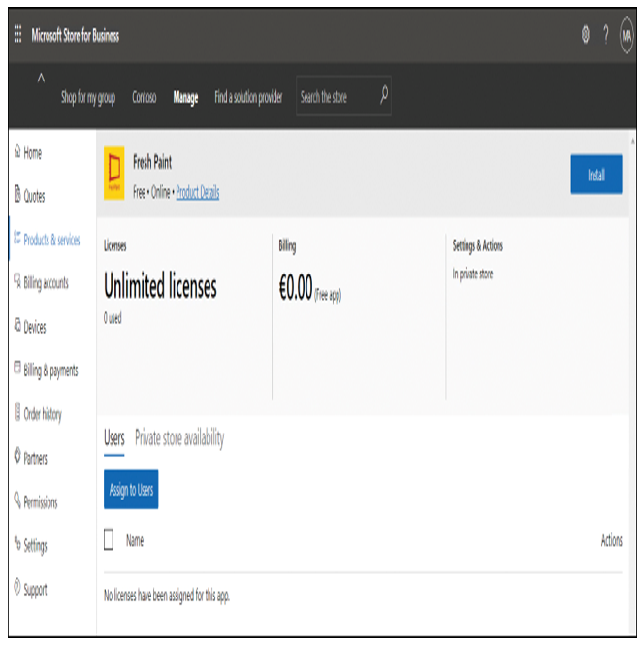Click the €0.00 billing amount

point(296,287)
